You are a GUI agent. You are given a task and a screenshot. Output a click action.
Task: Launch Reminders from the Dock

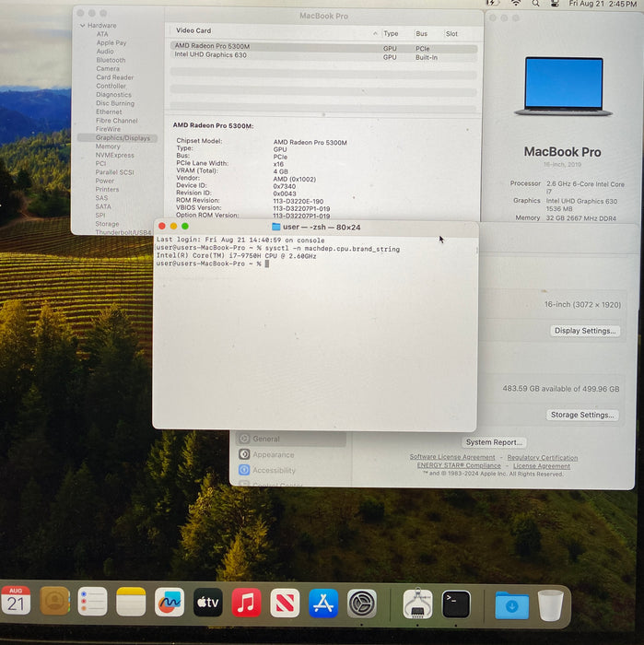coord(92,602)
